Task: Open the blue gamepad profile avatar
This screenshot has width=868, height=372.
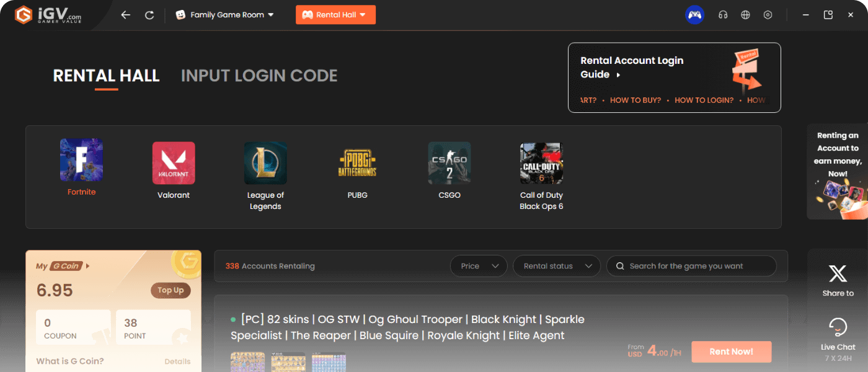Action: point(694,15)
